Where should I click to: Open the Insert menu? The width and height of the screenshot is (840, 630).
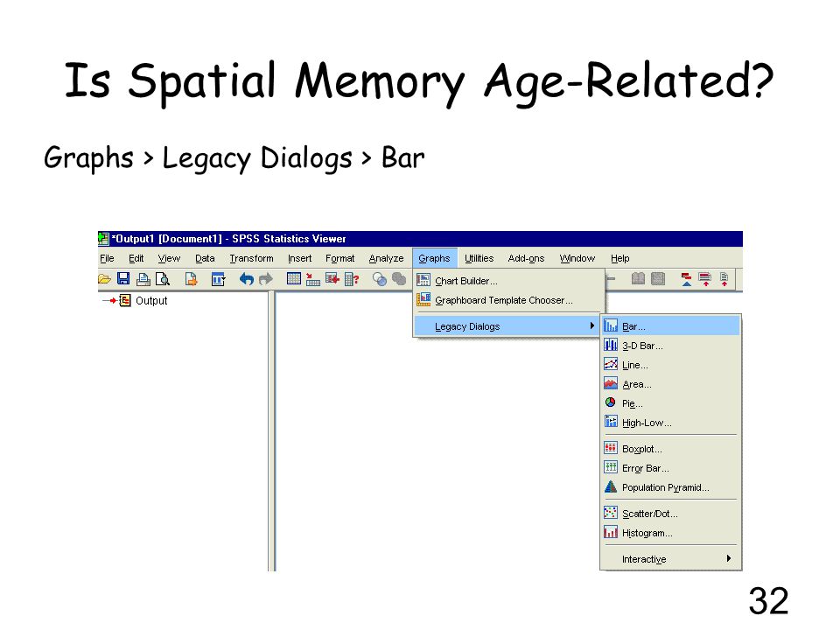tap(299, 258)
